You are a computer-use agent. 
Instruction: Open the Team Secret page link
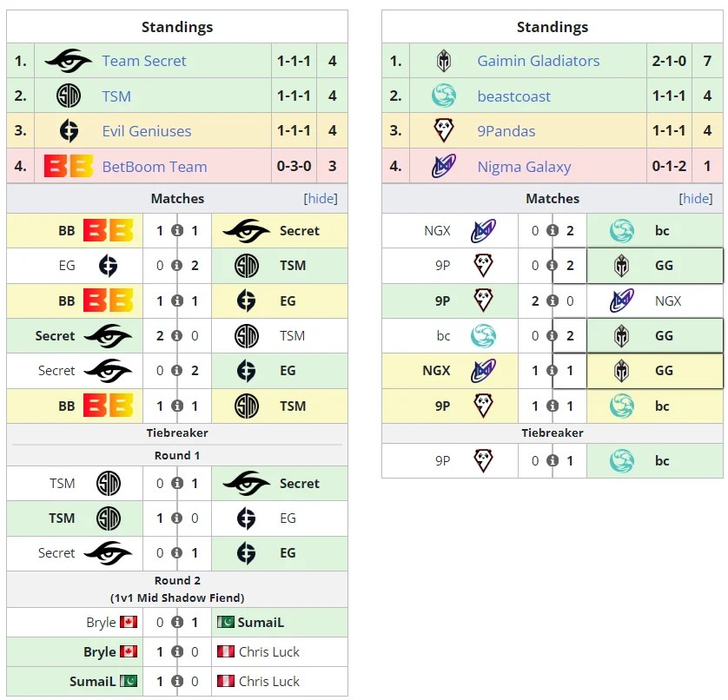[x=144, y=61]
